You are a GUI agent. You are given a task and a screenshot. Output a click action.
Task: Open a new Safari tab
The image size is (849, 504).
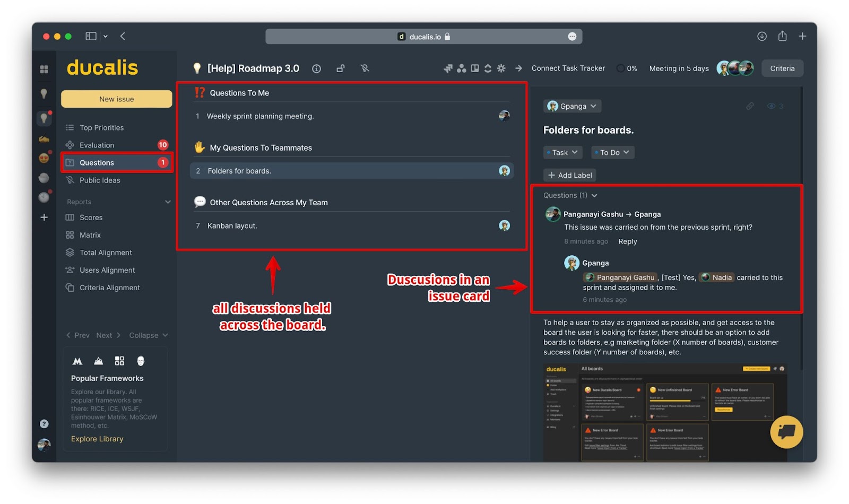tap(802, 36)
